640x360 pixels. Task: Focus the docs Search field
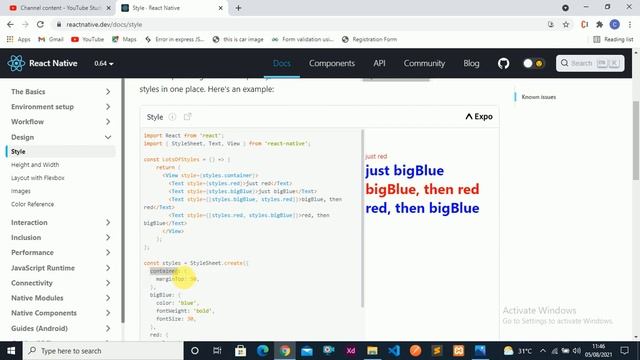click(590, 63)
